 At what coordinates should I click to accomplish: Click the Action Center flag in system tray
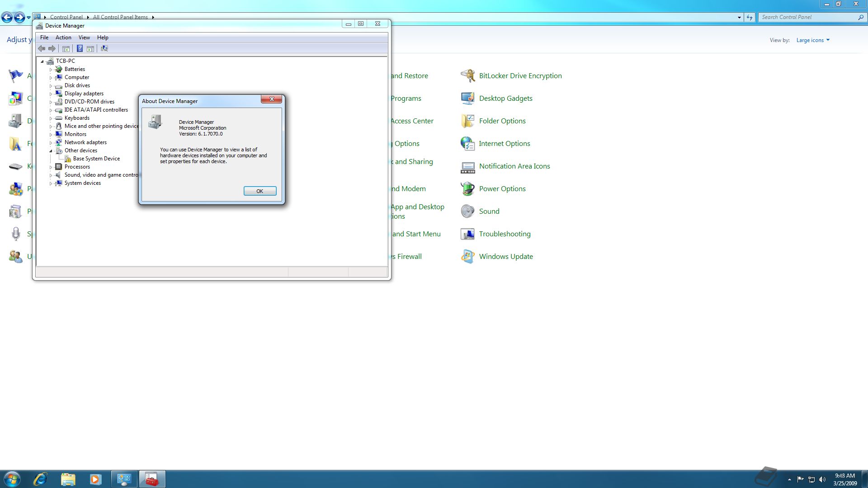pos(801,479)
